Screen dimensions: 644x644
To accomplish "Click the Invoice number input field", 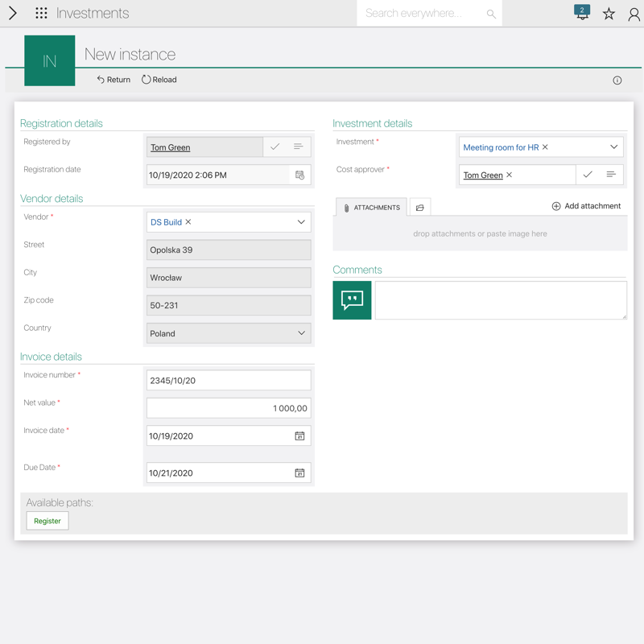I will tap(229, 381).
